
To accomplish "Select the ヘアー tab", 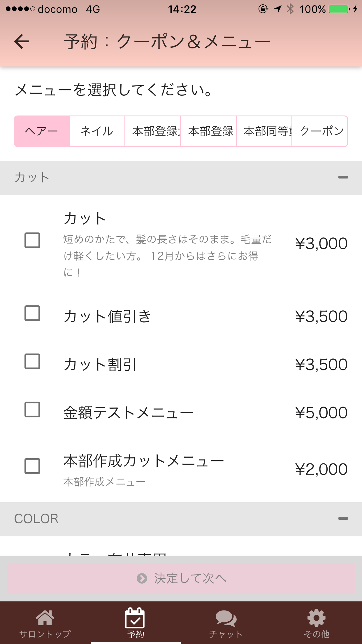I will click(42, 131).
